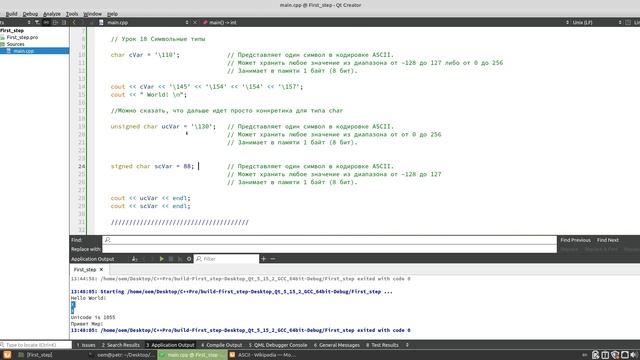Switch to [First_step] taskbar window

click(x=36, y=355)
